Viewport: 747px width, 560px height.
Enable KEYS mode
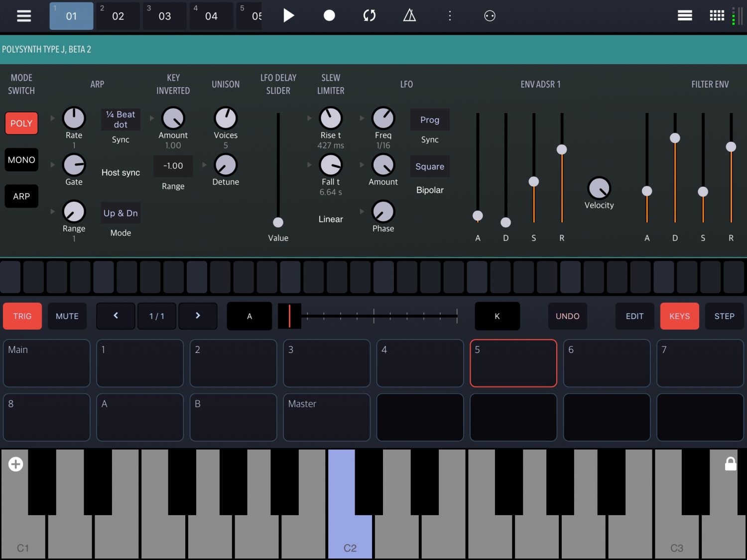pos(679,316)
